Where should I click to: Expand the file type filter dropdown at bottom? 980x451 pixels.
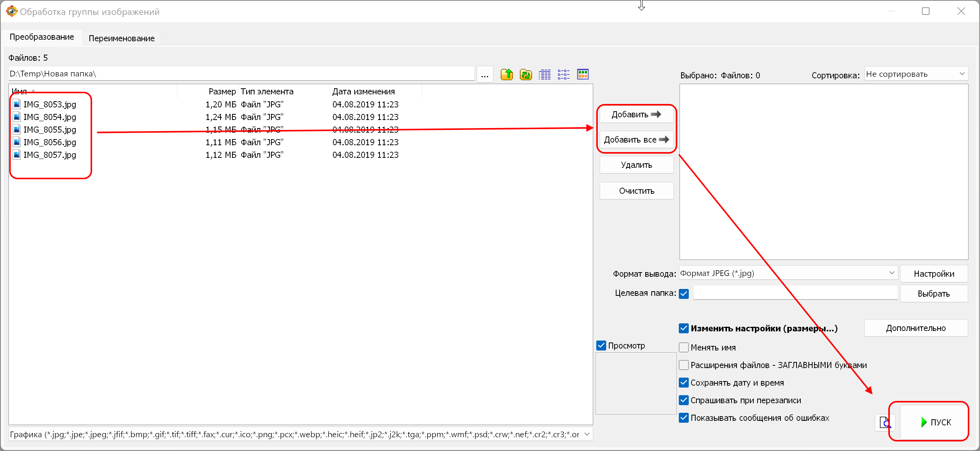tap(587, 434)
